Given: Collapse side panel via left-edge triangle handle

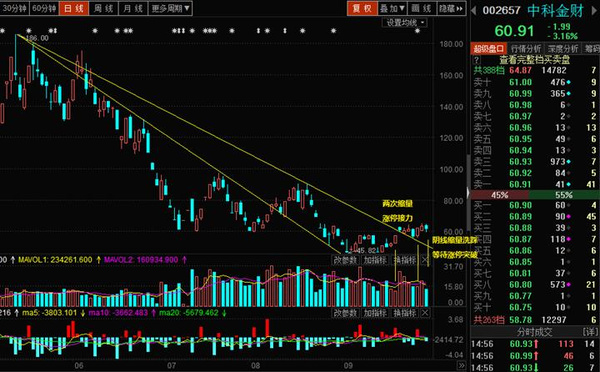Looking at the screenshot, I should [x=468, y=193].
